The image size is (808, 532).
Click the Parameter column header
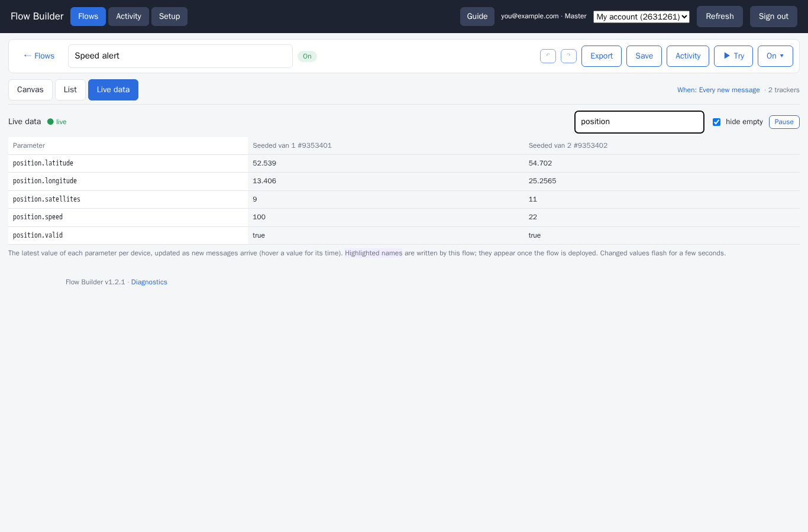[x=29, y=145]
